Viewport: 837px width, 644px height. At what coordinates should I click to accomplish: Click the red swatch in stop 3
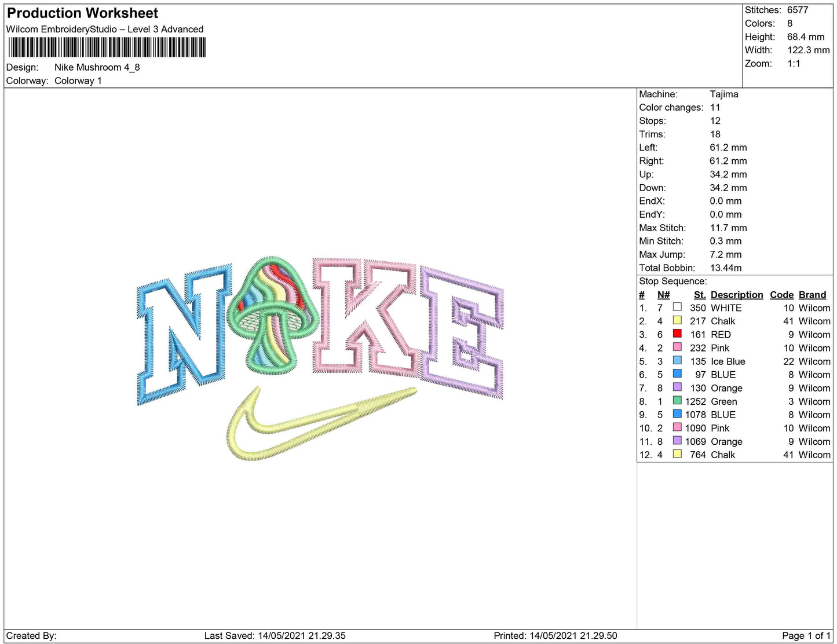(677, 334)
